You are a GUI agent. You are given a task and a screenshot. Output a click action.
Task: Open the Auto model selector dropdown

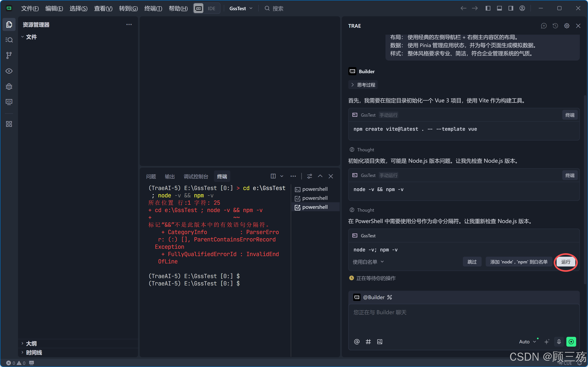527,342
